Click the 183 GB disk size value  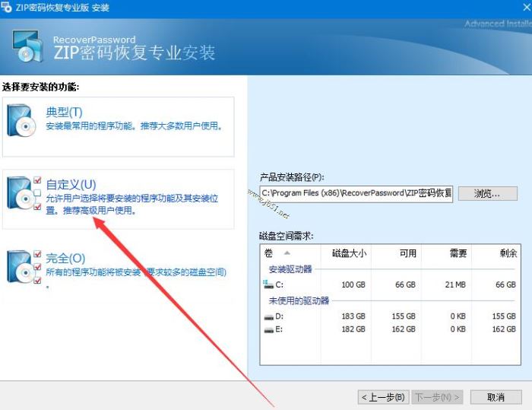click(x=353, y=316)
